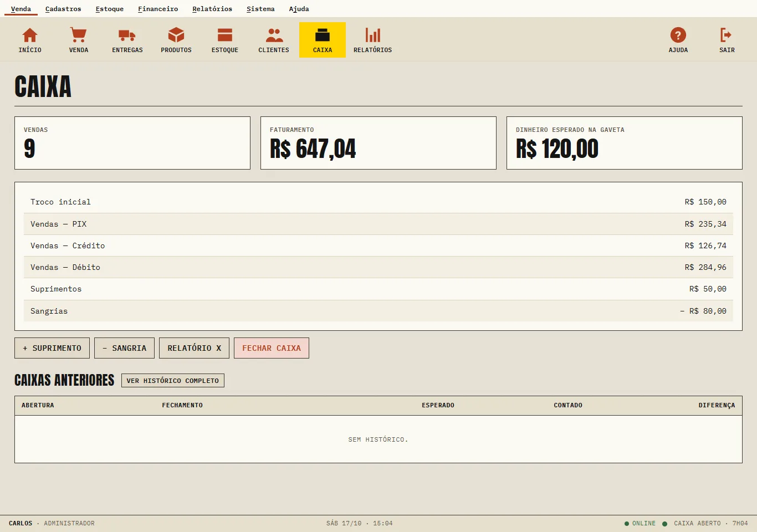Open Relatórios bar chart icon
This screenshot has height=532, width=757.
click(372, 40)
